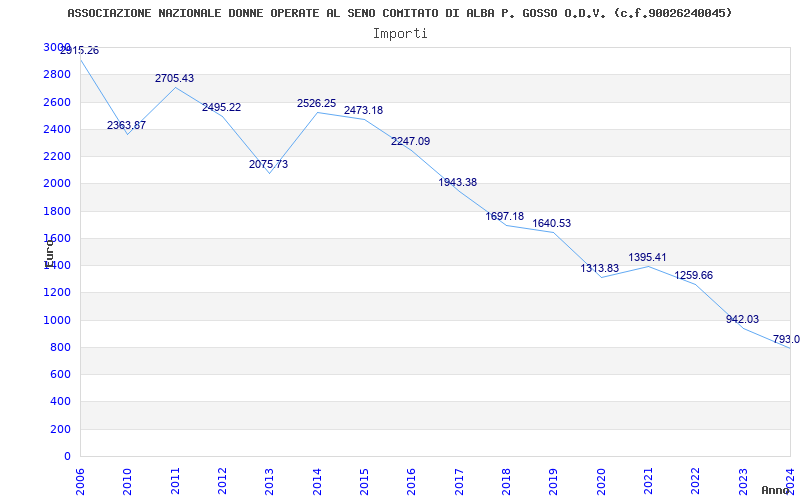800x500 pixels.
Task: Select the 942.03 value label for 2023
Action: 742,319
